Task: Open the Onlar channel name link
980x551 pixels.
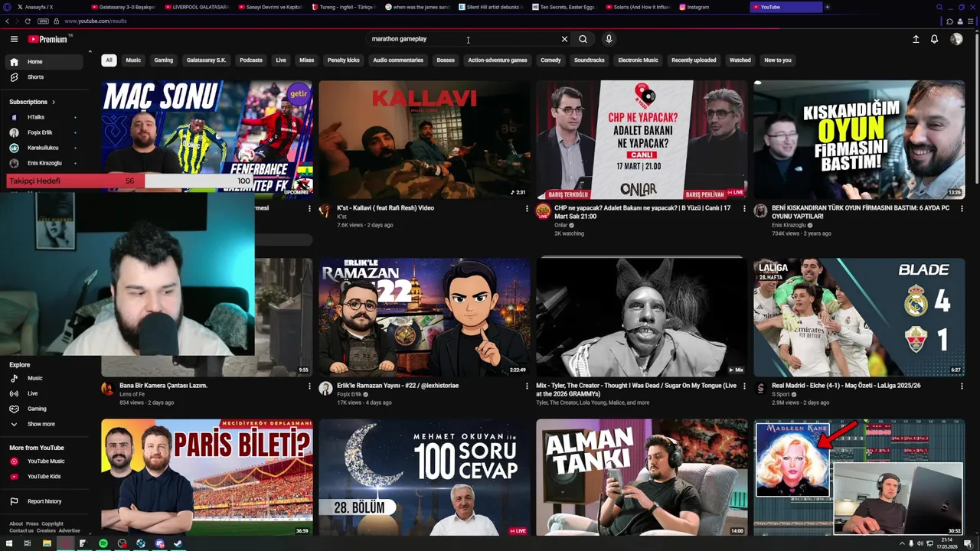Action: pyautogui.click(x=561, y=225)
